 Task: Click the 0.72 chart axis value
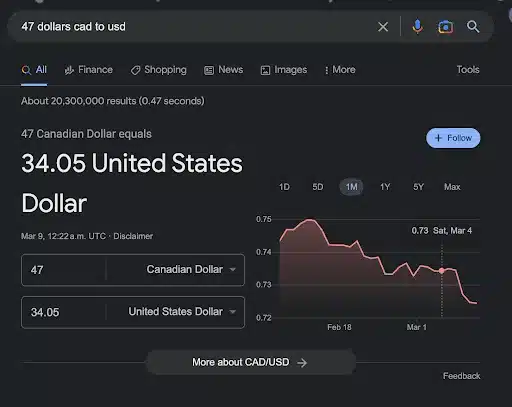(264, 318)
